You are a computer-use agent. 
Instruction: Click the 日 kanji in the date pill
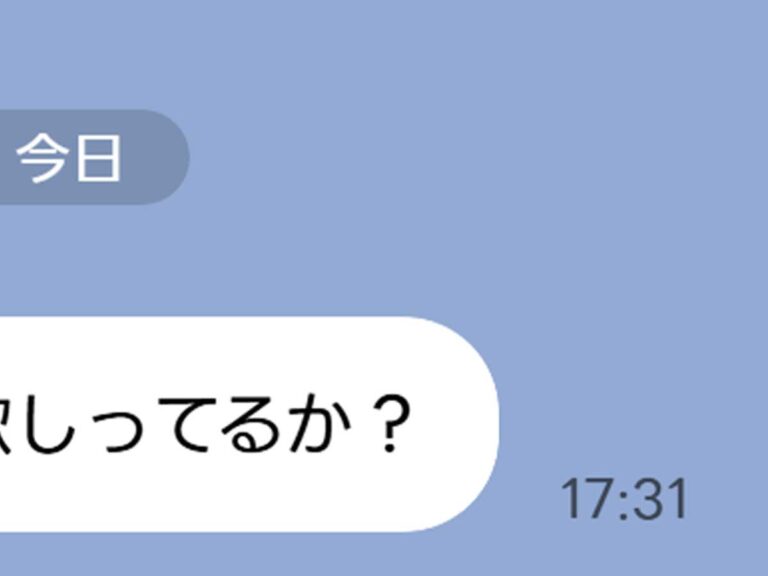click(x=98, y=159)
